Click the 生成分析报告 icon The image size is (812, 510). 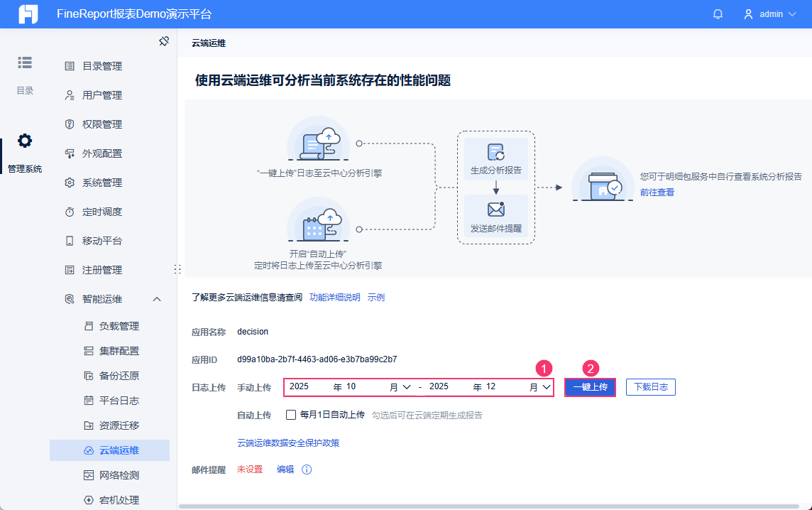(x=495, y=153)
